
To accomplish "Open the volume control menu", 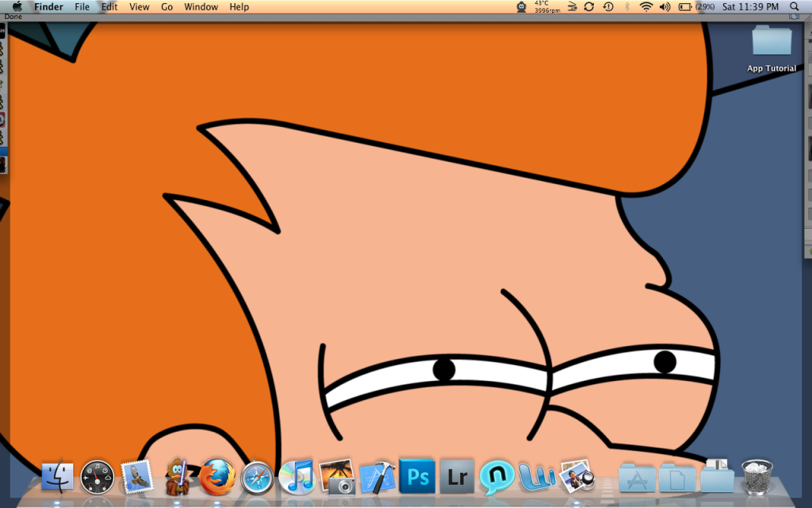I will click(x=665, y=6).
